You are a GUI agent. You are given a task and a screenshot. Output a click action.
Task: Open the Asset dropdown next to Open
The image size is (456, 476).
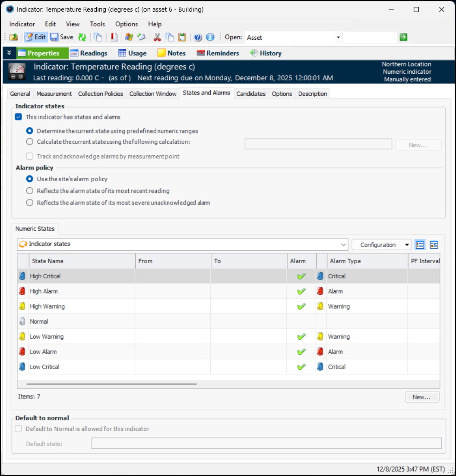(x=338, y=38)
